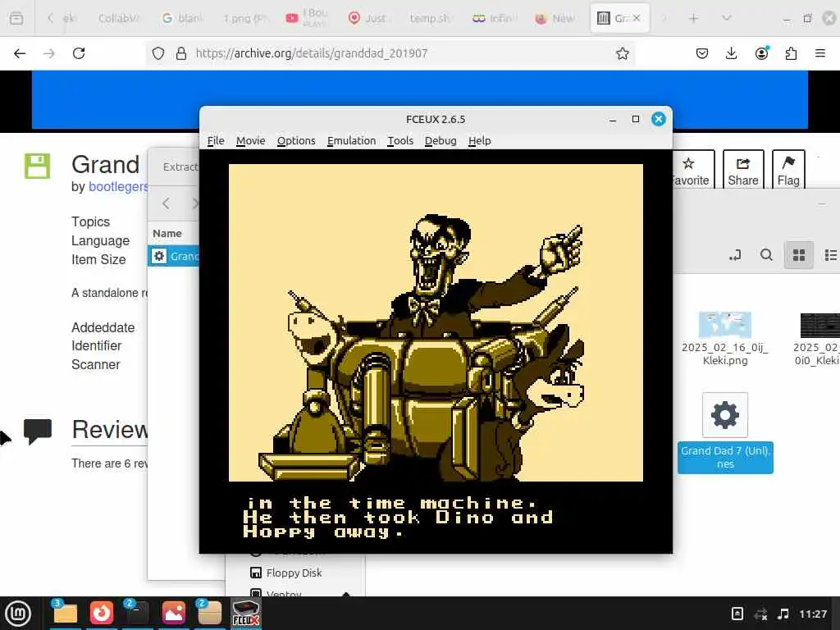The width and height of the screenshot is (840, 630).
Task: Click the Reviews speech bubble icon
Action: coord(38,431)
